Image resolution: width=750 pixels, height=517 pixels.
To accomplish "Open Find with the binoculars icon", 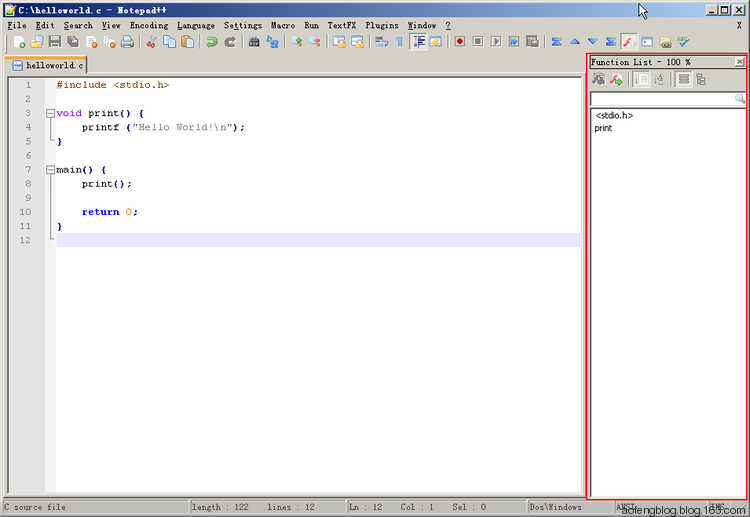I will pyautogui.click(x=254, y=42).
